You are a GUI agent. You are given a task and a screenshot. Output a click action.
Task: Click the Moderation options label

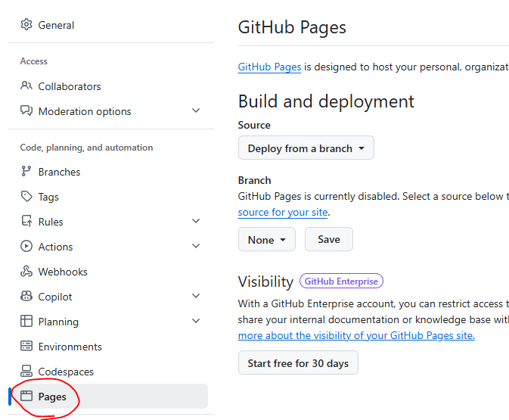(x=85, y=111)
